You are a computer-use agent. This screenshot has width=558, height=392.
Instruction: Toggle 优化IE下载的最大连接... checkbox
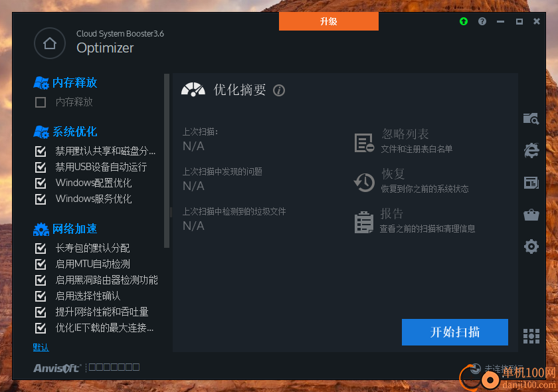click(41, 328)
